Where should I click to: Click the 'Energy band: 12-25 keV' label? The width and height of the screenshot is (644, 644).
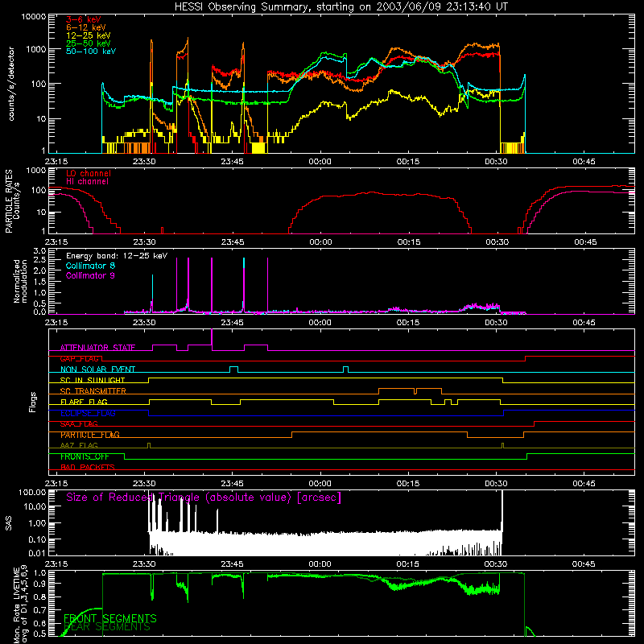[117, 256]
